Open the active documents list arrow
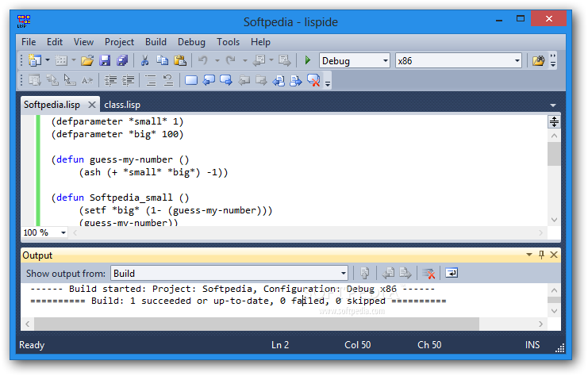Screen dimensions: 588x376 coord(553,105)
